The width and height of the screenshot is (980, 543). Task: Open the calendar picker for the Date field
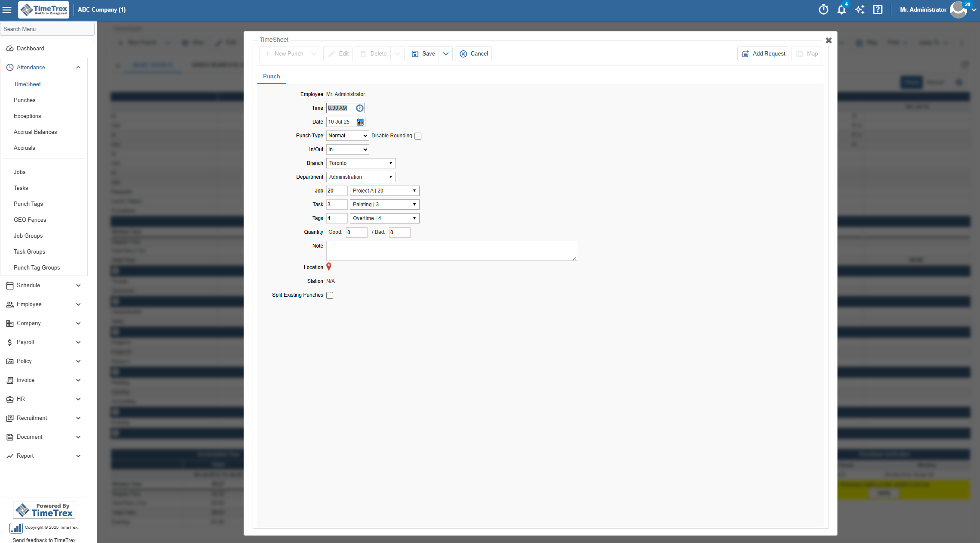click(360, 122)
